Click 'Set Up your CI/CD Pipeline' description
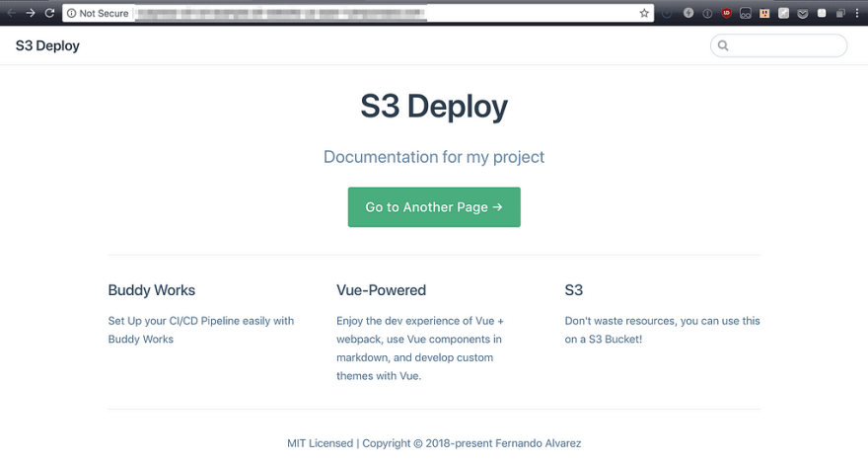The image size is (868, 464). tap(201, 330)
